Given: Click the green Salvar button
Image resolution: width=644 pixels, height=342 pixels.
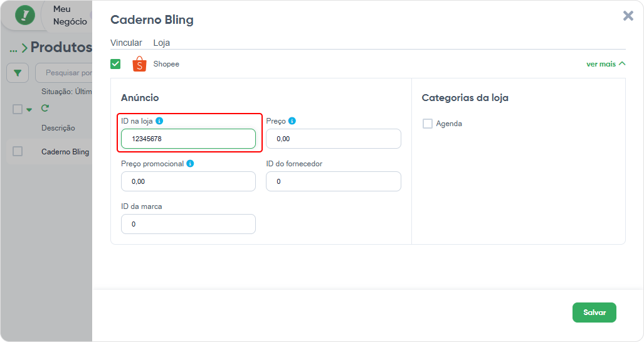Looking at the screenshot, I should [x=594, y=313].
